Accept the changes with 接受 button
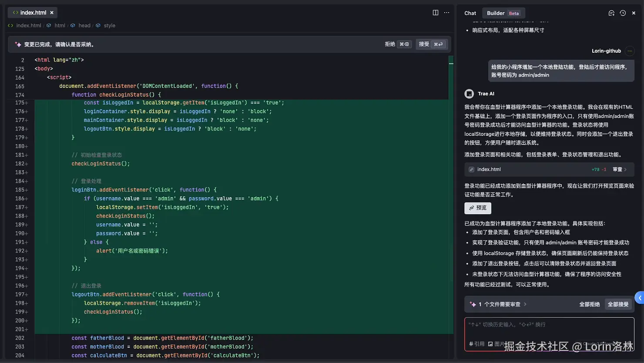The height and width of the screenshot is (363, 644). click(x=431, y=44)
